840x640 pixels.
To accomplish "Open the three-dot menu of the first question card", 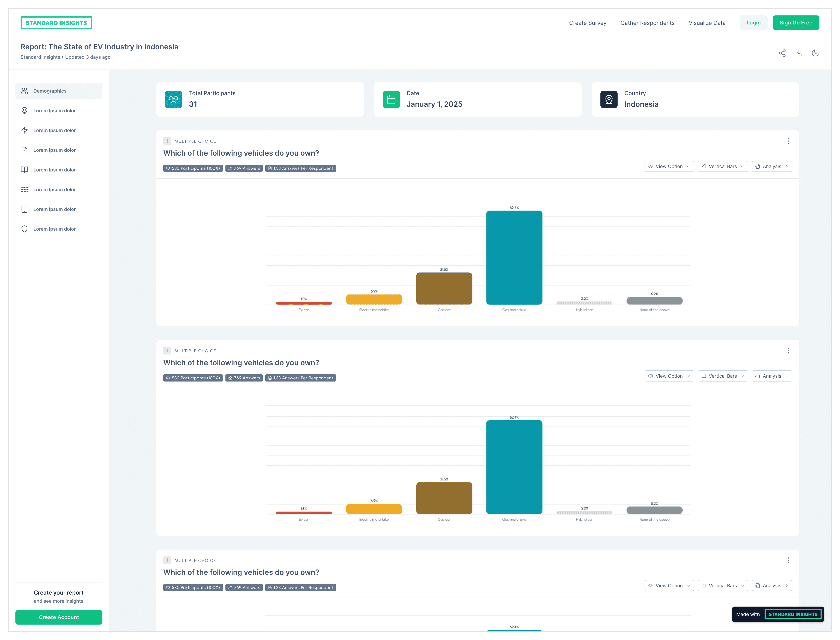I will pyautogui.click(x=788, y=141).
